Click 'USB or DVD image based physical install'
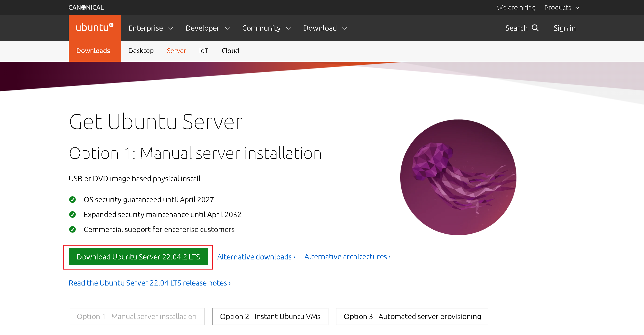 point(134,179)
